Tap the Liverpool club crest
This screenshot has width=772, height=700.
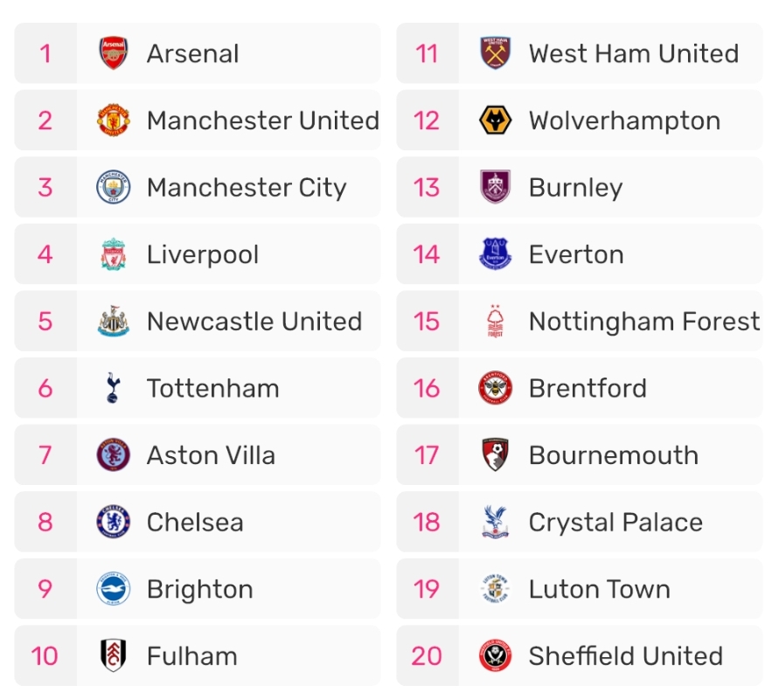pyautogui.click(x=114, y=254)
